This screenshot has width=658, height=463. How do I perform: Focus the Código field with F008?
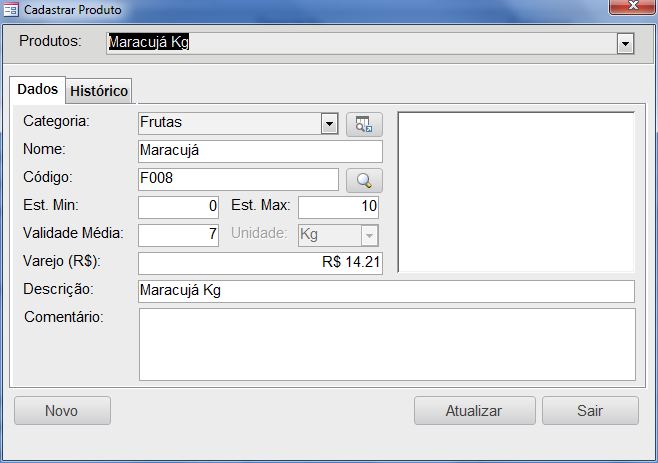tap(238, 179)
